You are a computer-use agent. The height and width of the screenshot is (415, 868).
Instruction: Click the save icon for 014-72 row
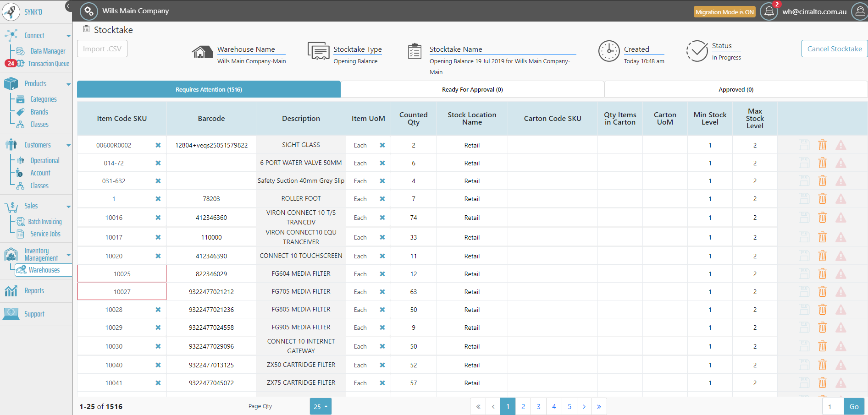pyautogui.click(x=804, y=163)
